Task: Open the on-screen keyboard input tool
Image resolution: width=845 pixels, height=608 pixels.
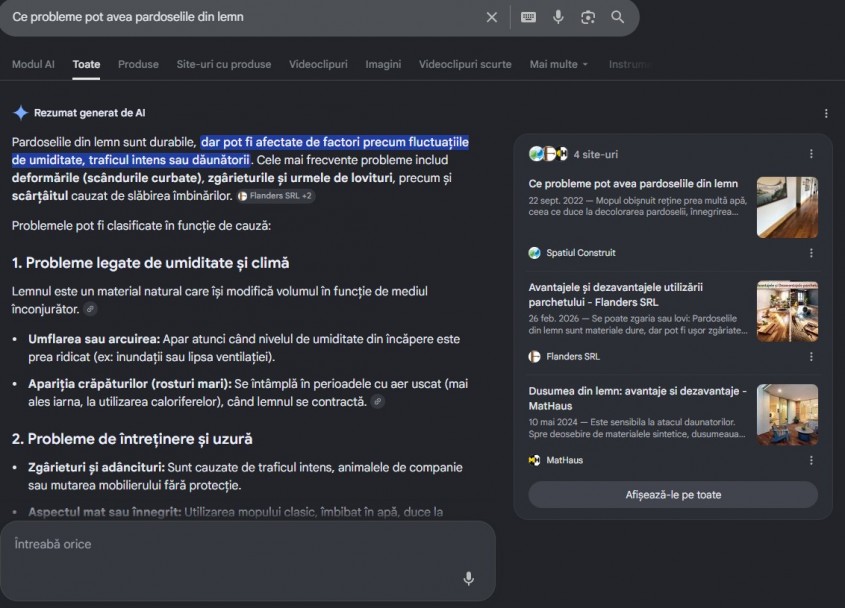Action: 528,17
